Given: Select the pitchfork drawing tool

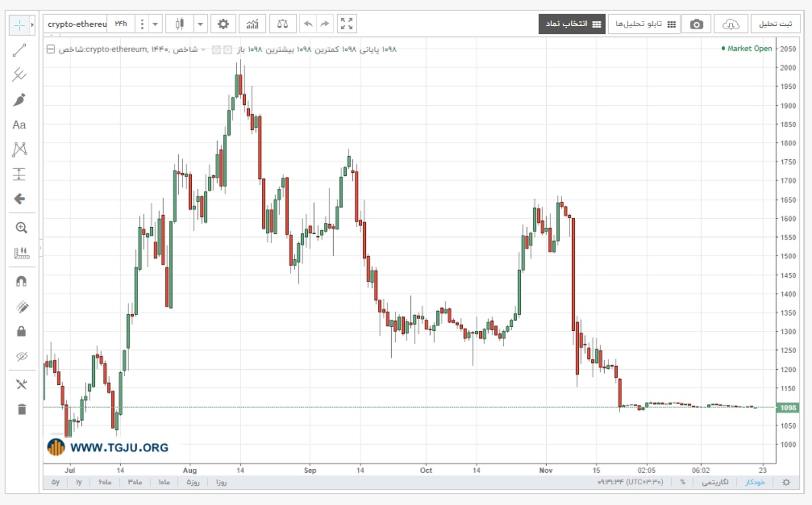Looking at the screenshot, I should pyautogui.click(x=19, y=75).
